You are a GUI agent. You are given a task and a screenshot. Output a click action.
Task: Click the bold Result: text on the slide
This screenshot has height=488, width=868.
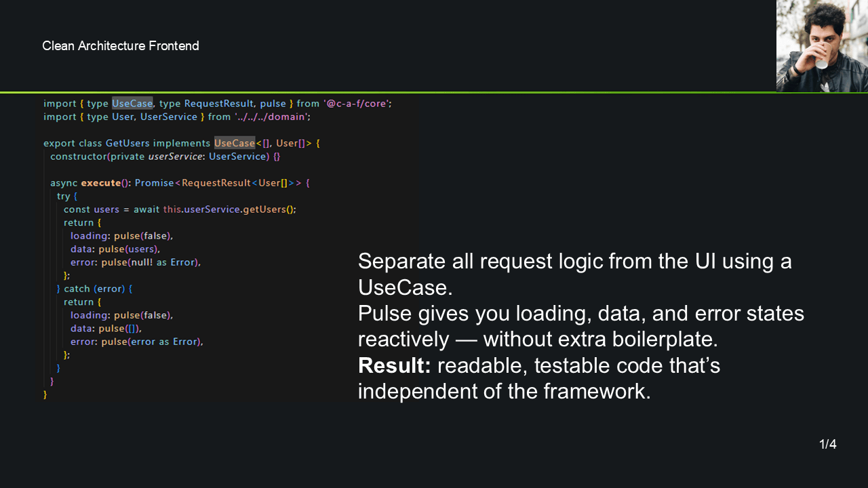(x=394, y=365)
